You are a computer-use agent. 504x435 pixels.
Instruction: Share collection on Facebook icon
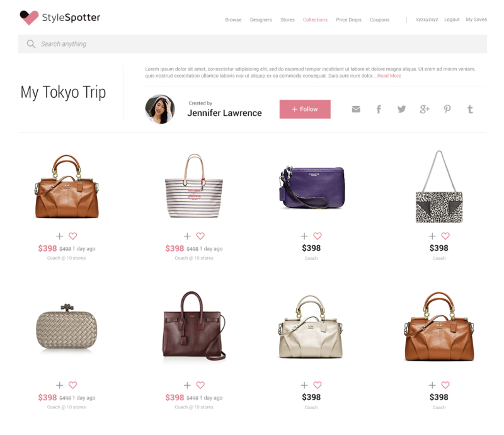379,110
